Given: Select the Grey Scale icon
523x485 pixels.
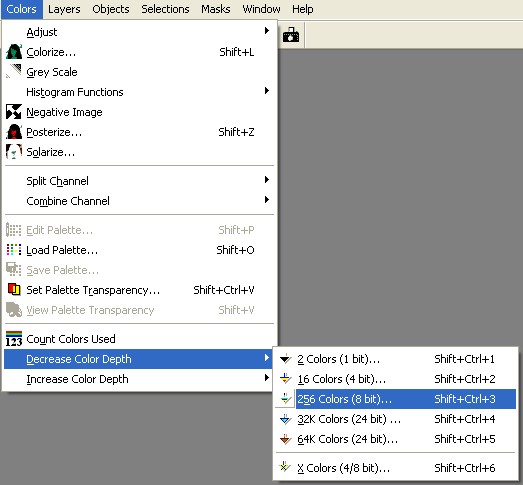Looking at the screenshot, I should 14,72.
